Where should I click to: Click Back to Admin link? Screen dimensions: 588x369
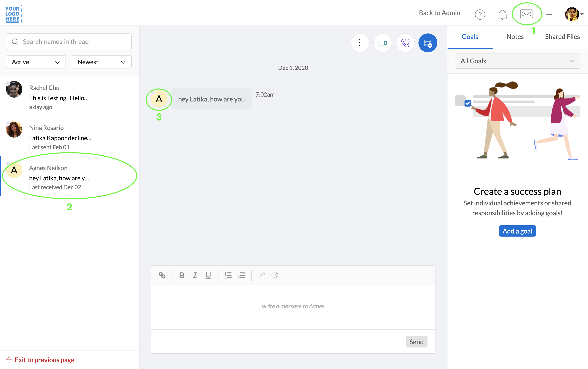(439, 13)
